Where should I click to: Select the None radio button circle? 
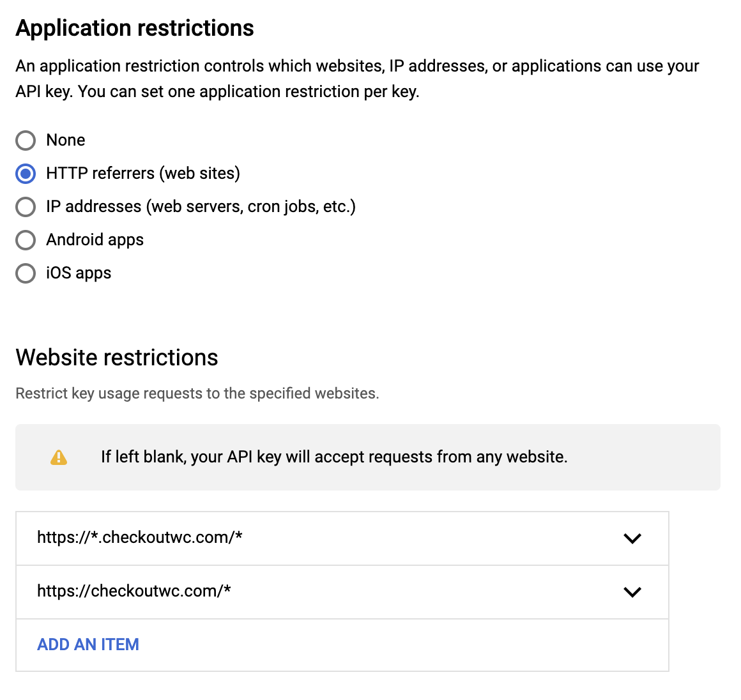(26, 141)
